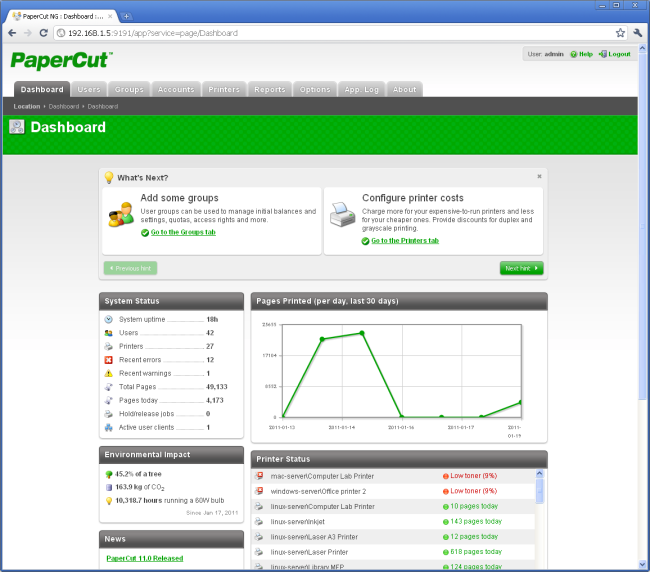Screen dimensions: 650x572
Task: Open the Printers navigation tab
Action: coord(224,90)
